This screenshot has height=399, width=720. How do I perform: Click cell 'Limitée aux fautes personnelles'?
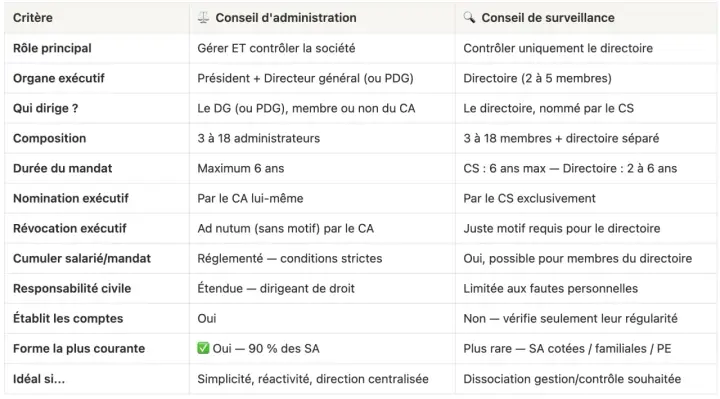click(x=551, y=288)
